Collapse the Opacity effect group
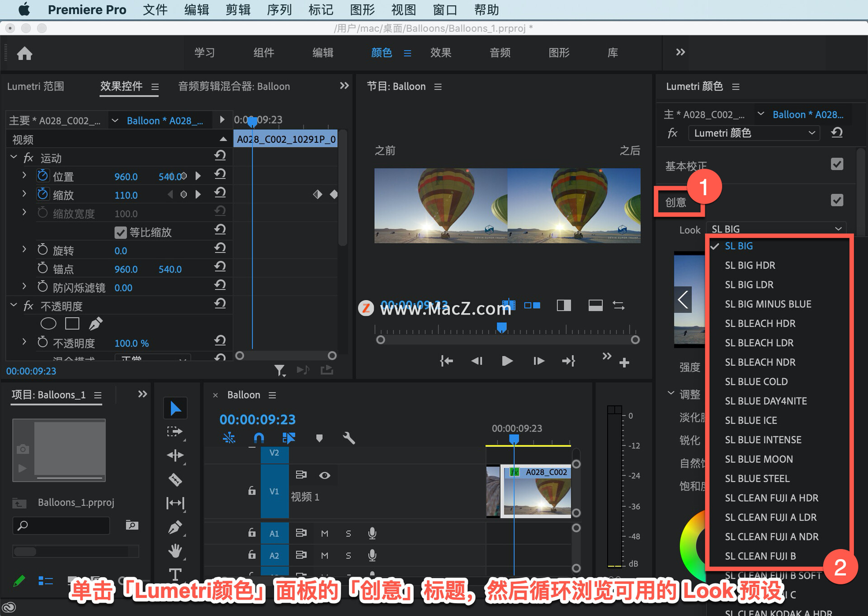This screenshot has width=868, height=616. pos(14,305)
